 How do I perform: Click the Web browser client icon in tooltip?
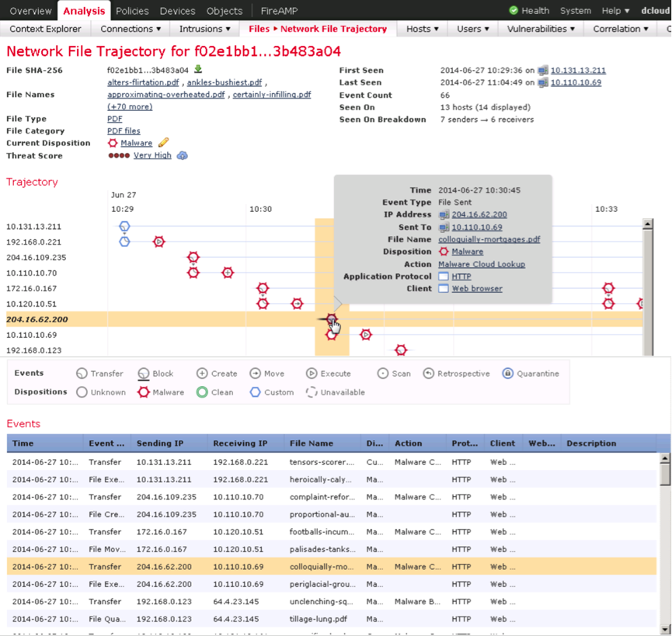coord(444,288)
